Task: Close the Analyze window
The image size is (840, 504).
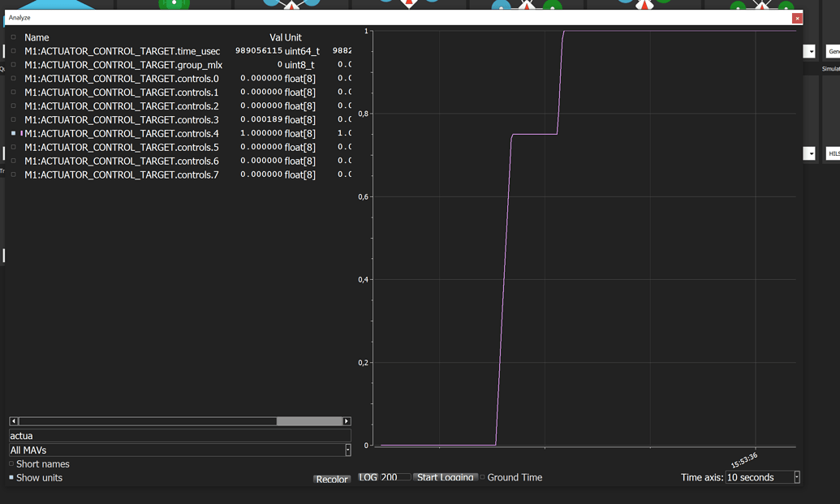Action: click(x=797, y=18)
